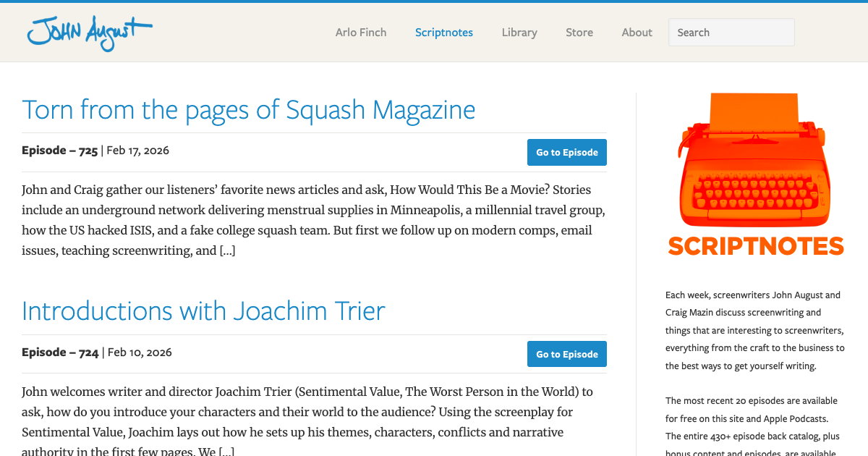Click the sidebar paragraph starting Each week

click(x=755, y=330)
